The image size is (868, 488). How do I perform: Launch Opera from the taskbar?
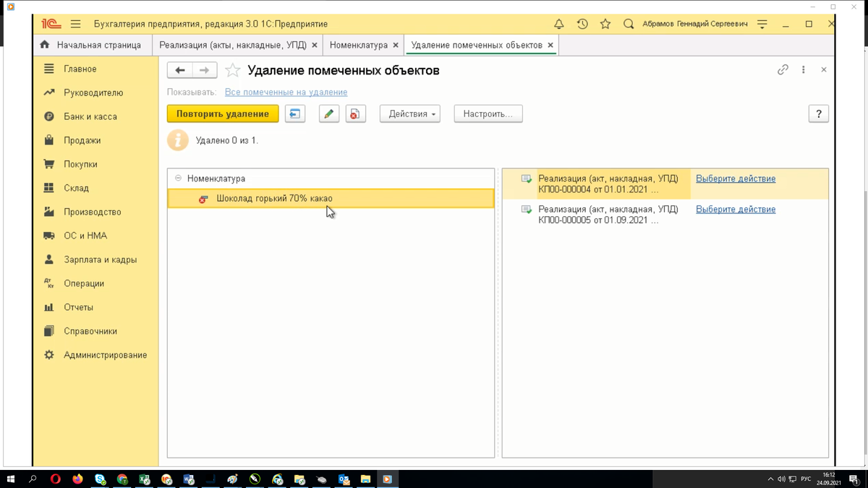click(x=55, y=479)
